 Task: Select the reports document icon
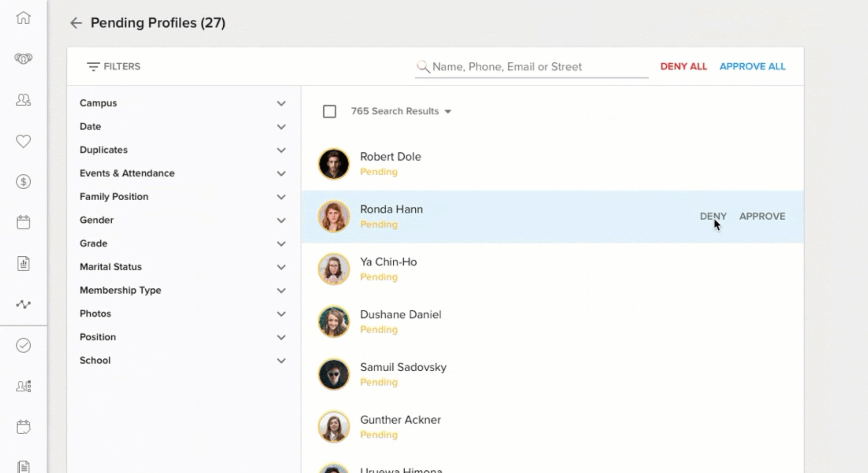tap(23, 263)
